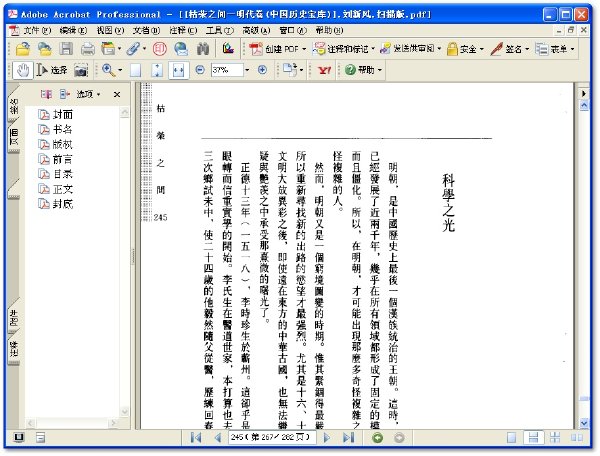Go to the first page arrow

pos(196,437)
